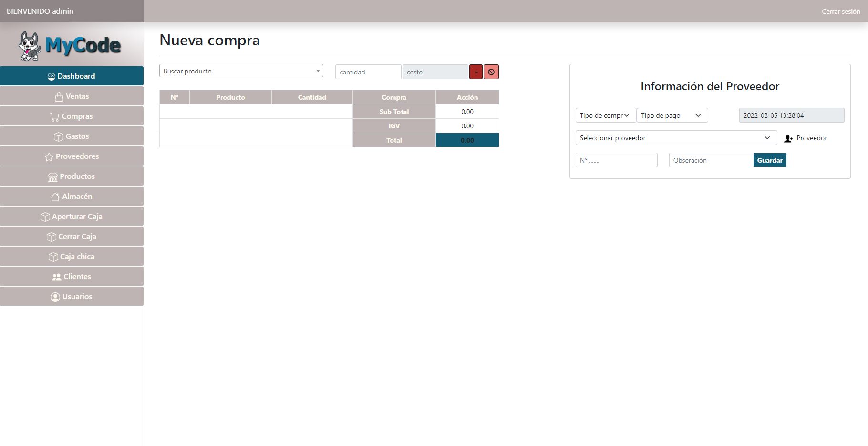Open the Tipo de pago dropdown
The height and width of the screenshot is (446, 868).
coord(672,115)
